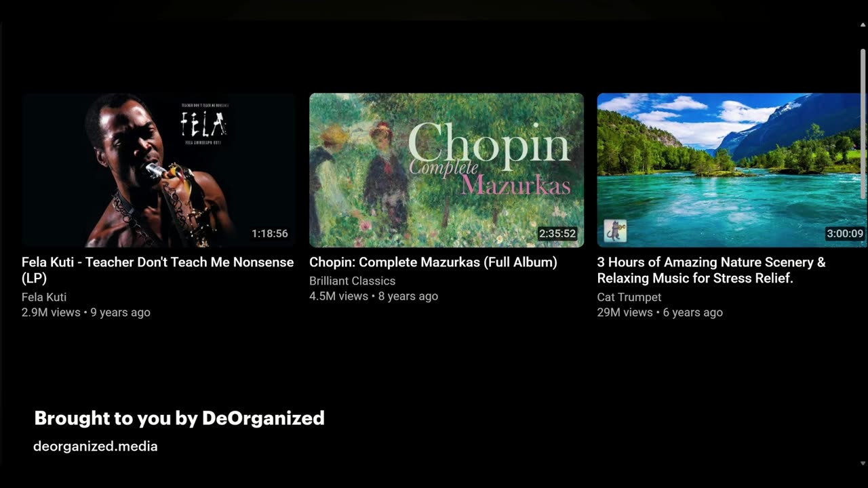Click the Cat Trumpet logo icon on thumbnail

pos(615,231)
